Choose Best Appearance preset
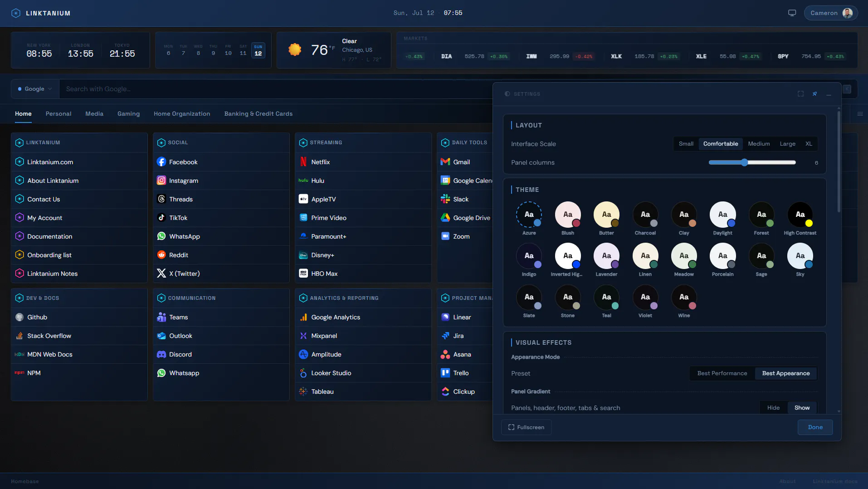 click(x=785, y=373)
